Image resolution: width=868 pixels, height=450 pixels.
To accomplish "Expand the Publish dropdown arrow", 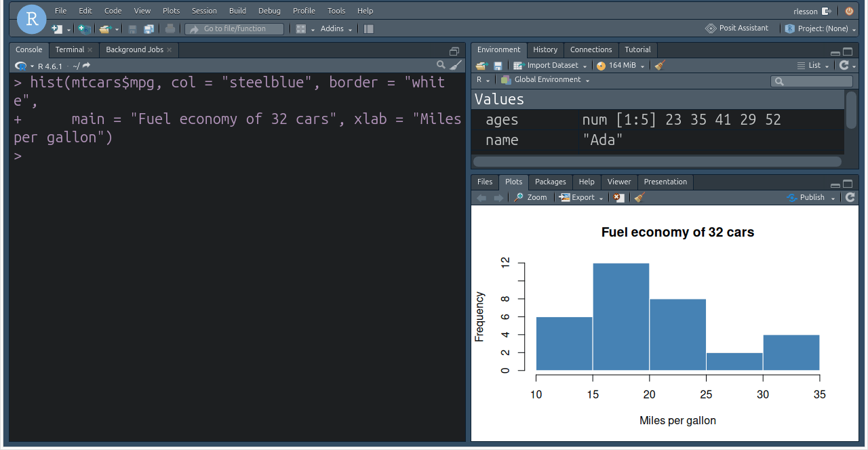I will coord(833,198).
